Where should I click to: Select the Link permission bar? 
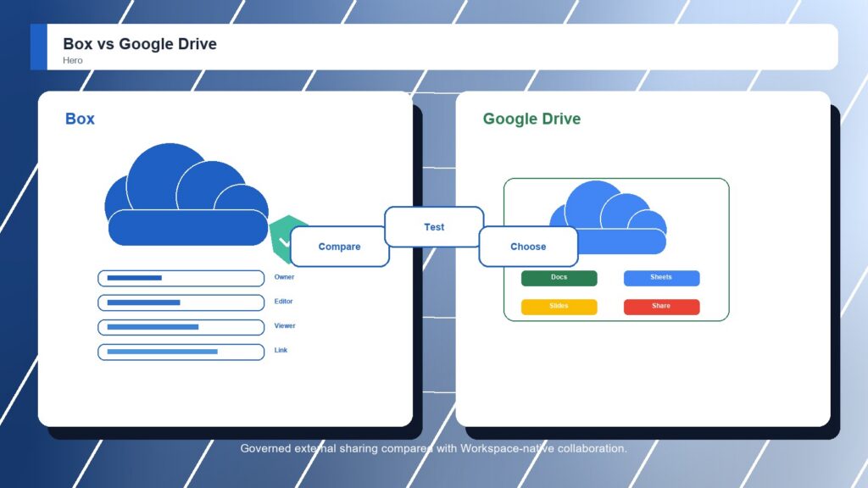181,352
